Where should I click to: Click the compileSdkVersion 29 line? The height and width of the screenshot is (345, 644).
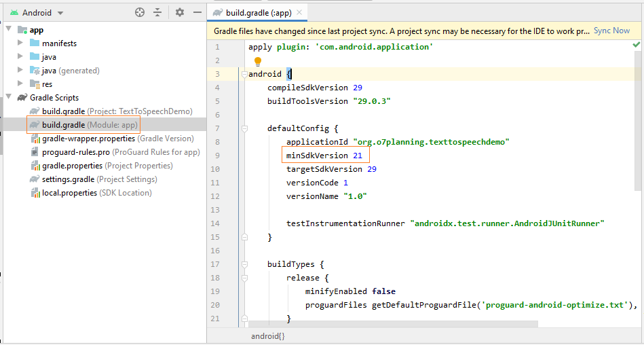pos(315,88)
